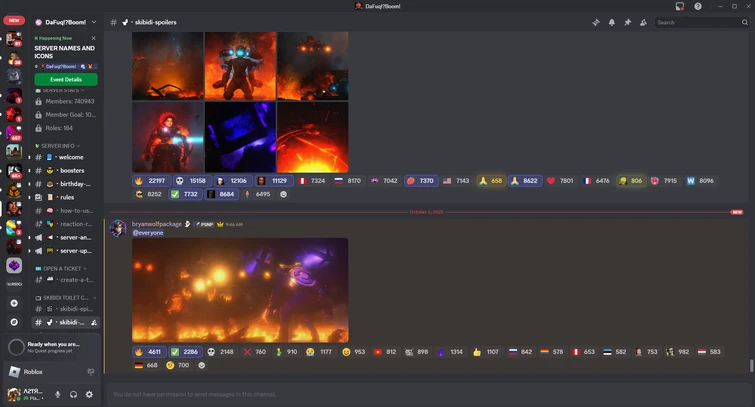
Task: Collapse the SERVER STATS category
Action: pos(60,90)
